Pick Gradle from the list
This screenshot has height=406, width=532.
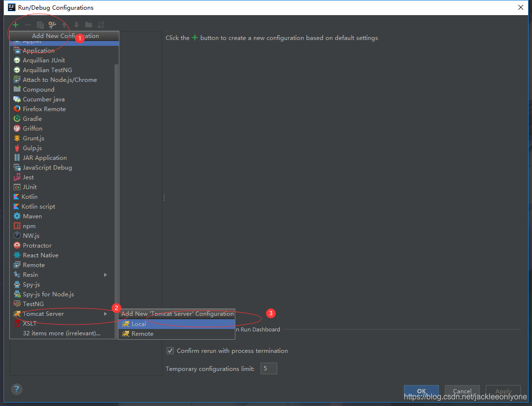62,119
